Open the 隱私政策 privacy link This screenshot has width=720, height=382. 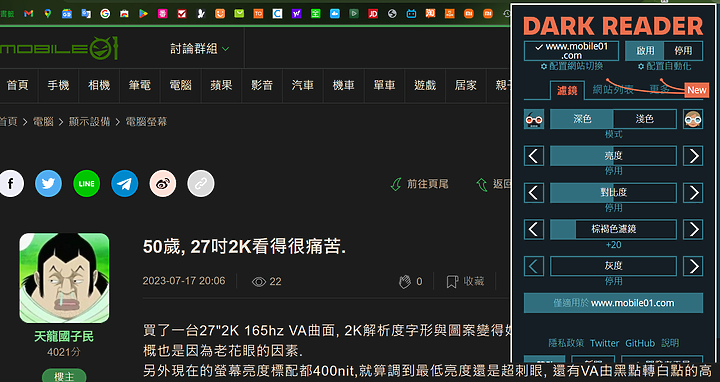(566, 343)
